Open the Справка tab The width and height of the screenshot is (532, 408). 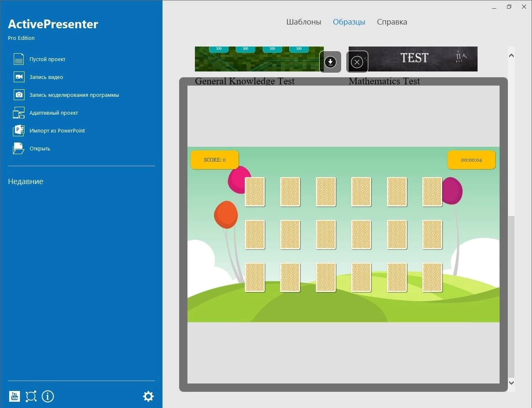(392, 22)
